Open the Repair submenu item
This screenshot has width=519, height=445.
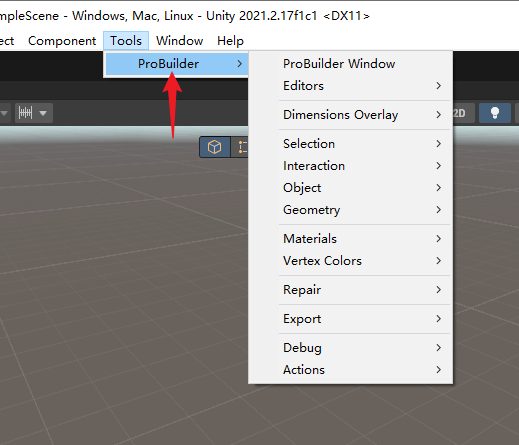(x=350, y=290)
